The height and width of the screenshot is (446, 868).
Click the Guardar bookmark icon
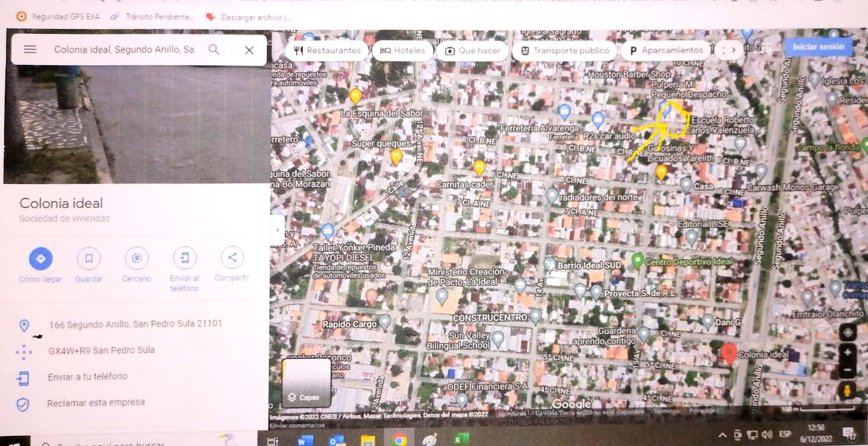(89, 258)
